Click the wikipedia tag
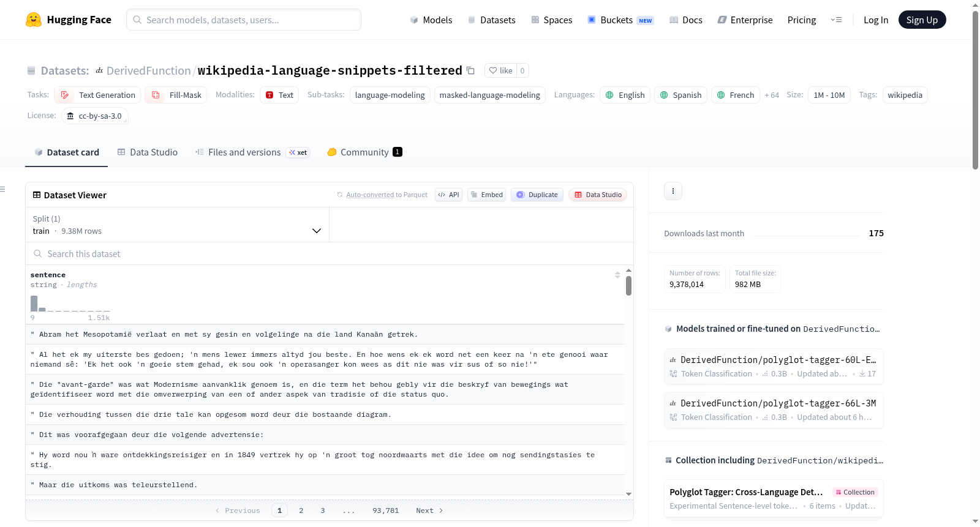The image size is (980, 527). 905,95
